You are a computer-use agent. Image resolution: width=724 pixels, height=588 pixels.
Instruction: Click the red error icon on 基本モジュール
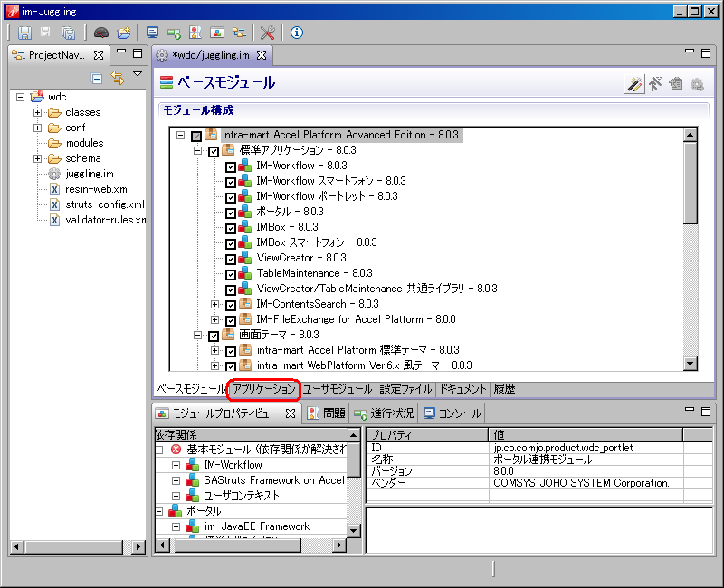(x=176, y=449)
